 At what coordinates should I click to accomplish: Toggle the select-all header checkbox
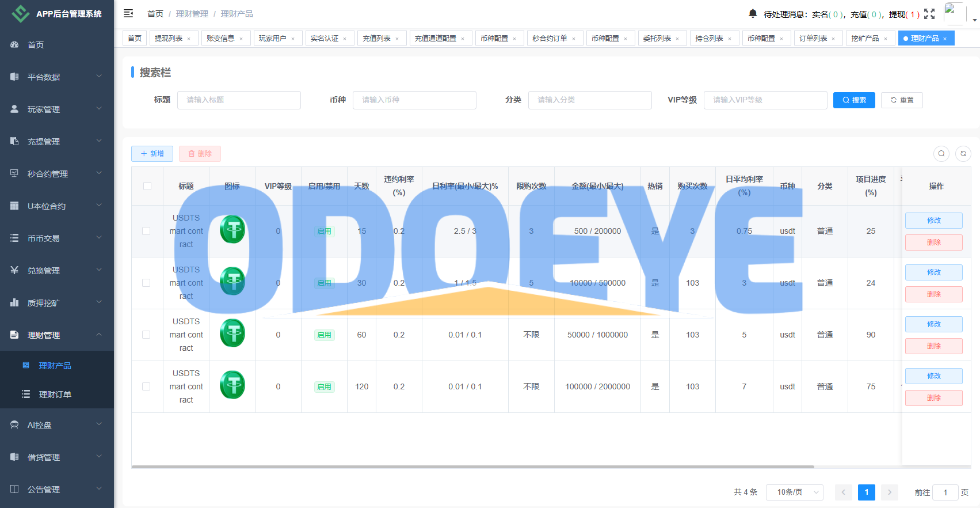click(147, 186)
